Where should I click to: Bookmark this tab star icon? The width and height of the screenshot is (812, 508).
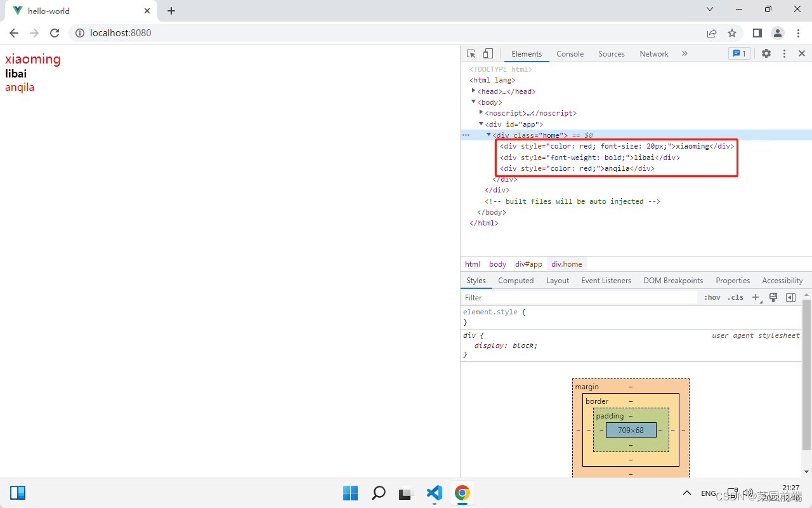point(732,33)
